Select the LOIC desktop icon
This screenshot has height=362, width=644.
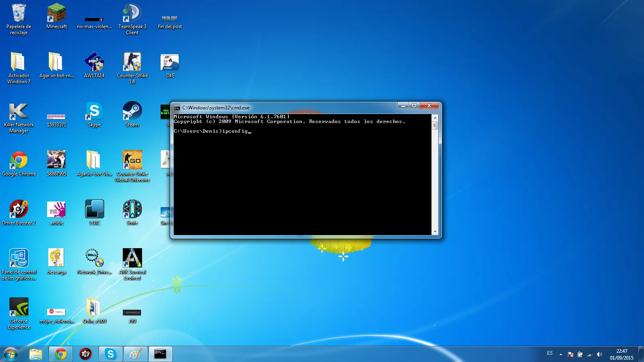[x=94, y=213]
